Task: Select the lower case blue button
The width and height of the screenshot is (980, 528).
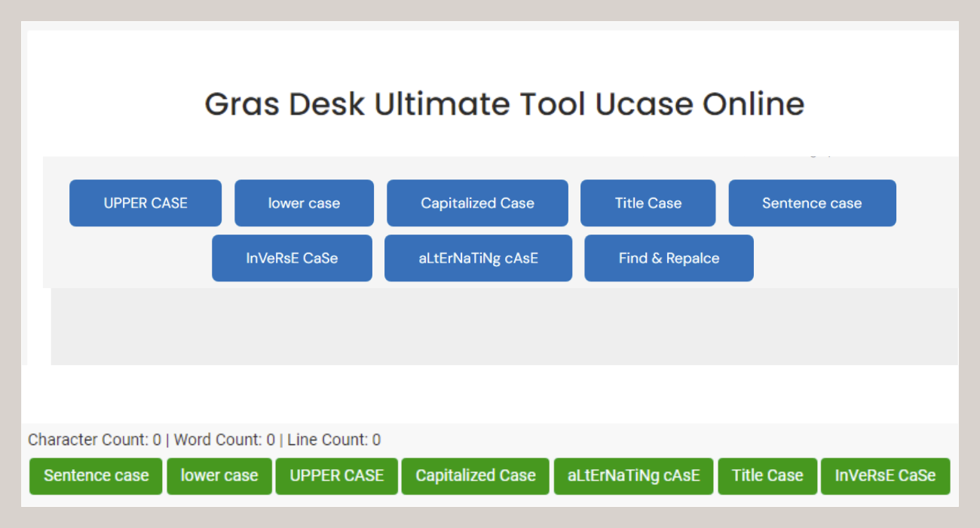Action: [304, 203]
